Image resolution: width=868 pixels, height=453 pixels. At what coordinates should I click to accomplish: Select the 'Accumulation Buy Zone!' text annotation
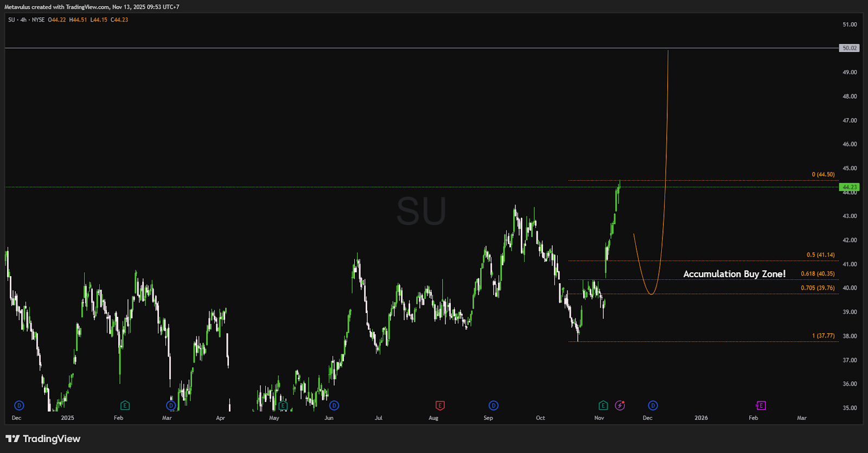tap(734, 274)
